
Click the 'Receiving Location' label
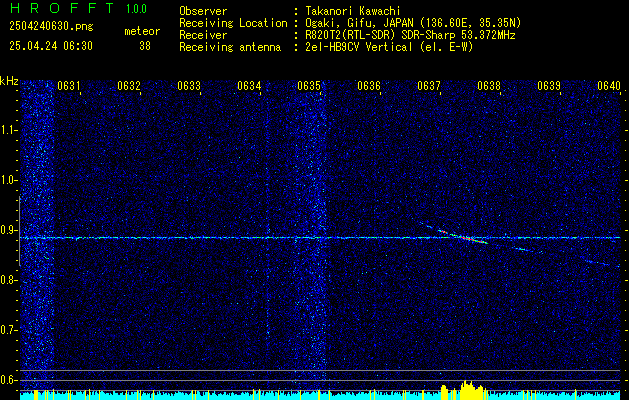coord(233,23)
